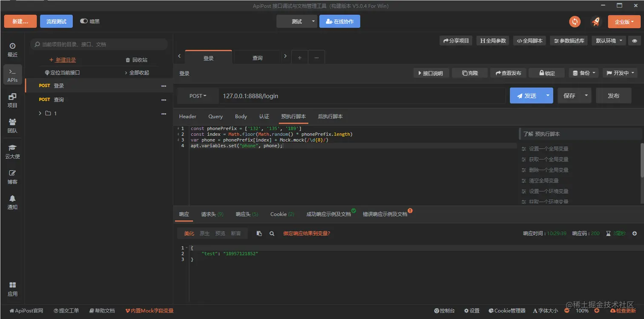The image size is (644, 319).
Task: Open 通知 notifications in left sidebar
Action: (x=12, y=202)
